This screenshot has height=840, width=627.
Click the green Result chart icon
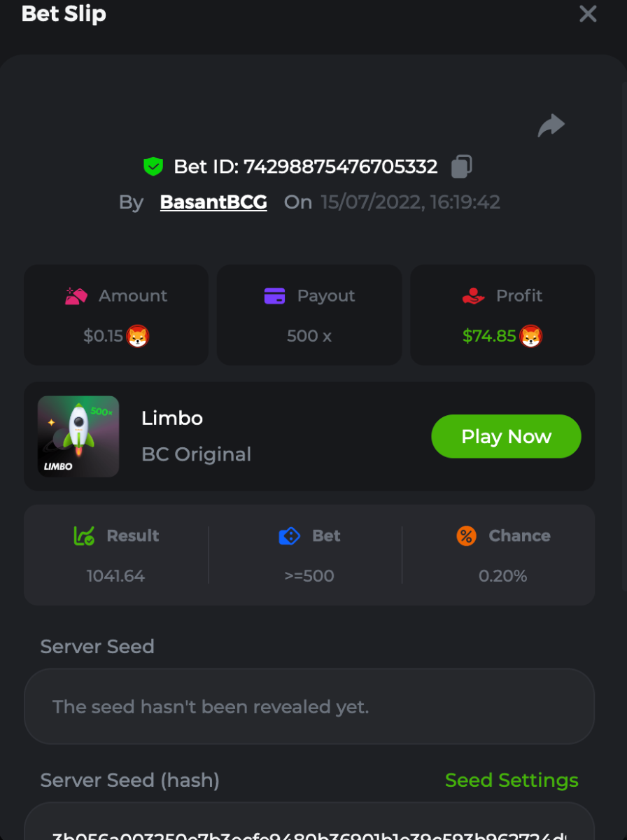tap(84, 536)
